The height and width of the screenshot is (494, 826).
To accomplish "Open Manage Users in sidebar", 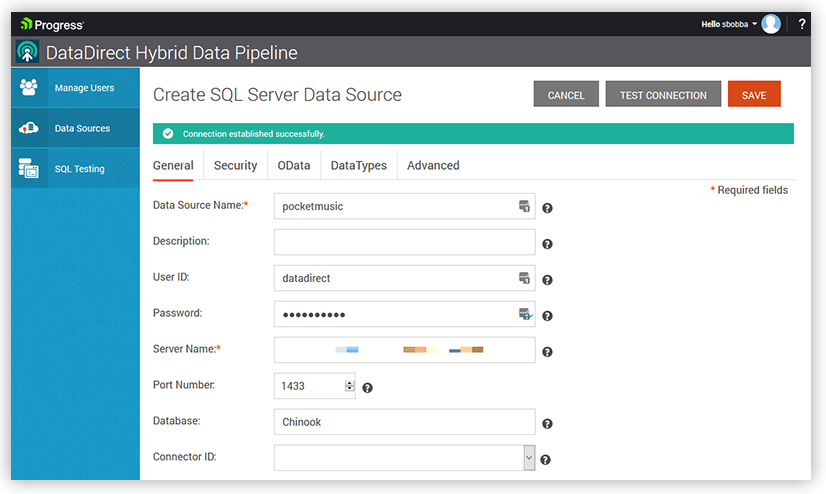I will point(75,87).
